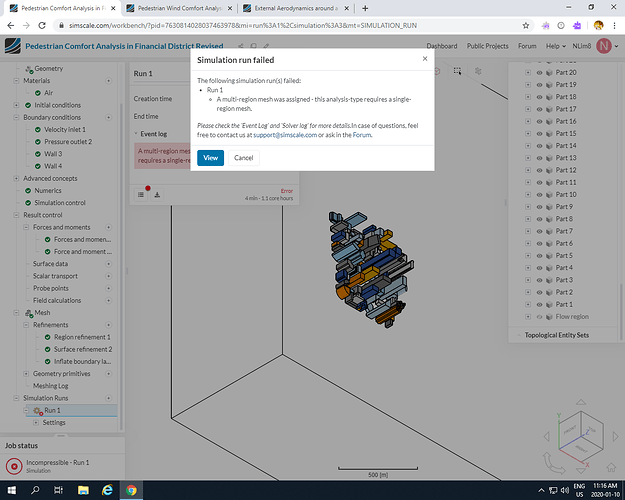
Task: Click the View button in the failure dialog
Action: pos(210,158)
